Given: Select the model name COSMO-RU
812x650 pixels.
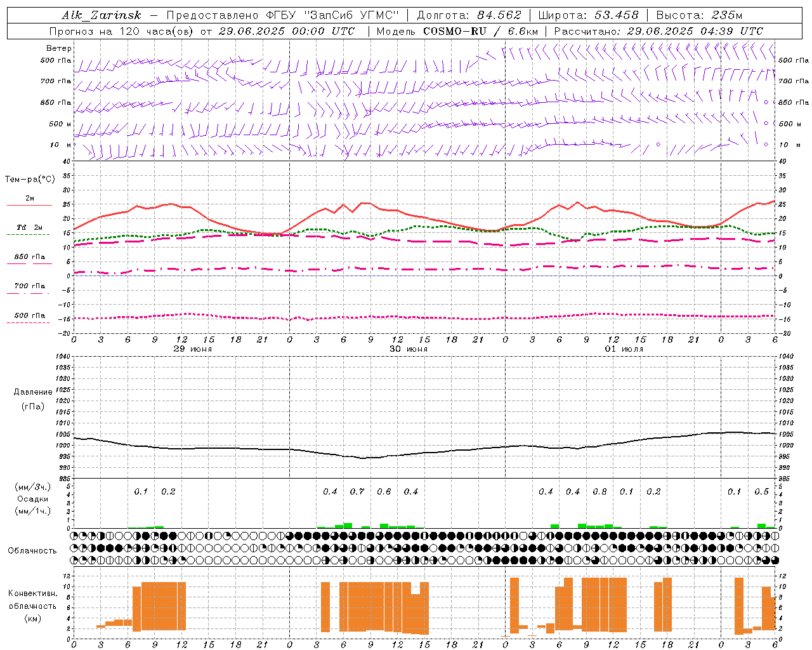Looking at the screenshot, I should pos(455,31).
